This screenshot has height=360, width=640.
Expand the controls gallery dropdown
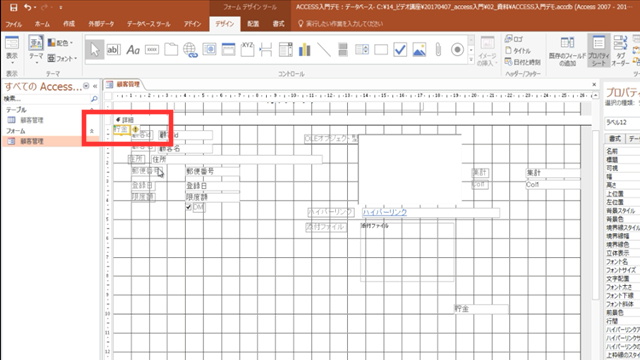point(471,60)
